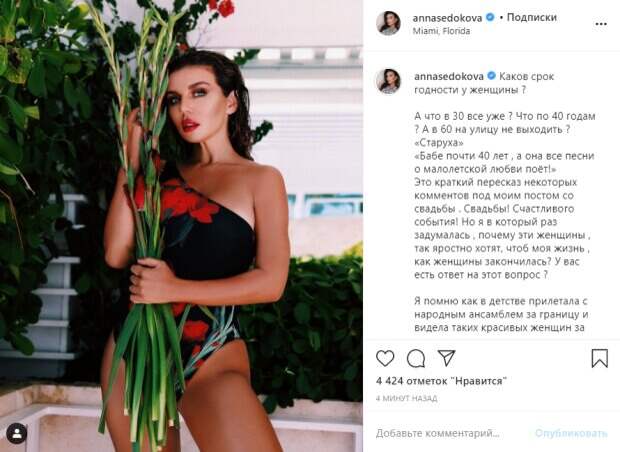
Task: Like the post with the heart icon
Action: coord(385,358)
